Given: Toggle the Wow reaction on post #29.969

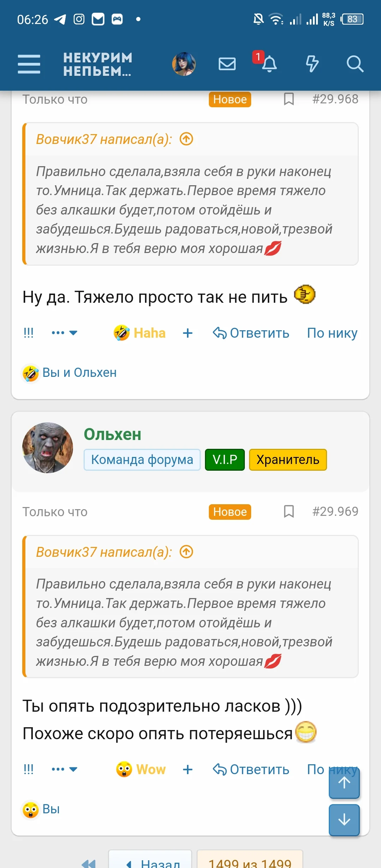Looking at the screenshot, I should click(140, 770).
